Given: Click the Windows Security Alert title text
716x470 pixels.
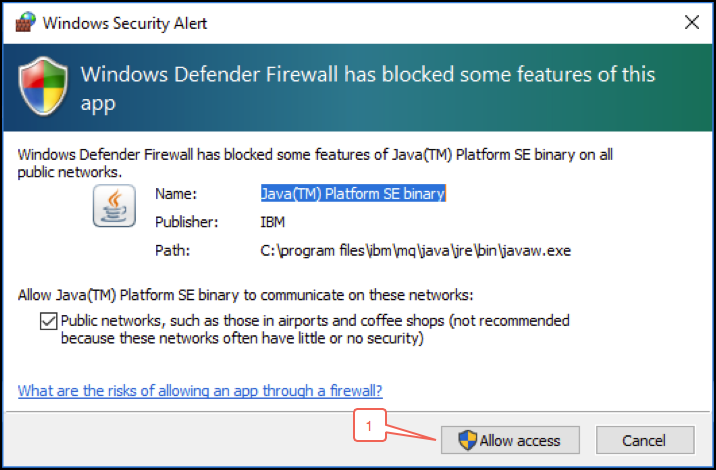Looking at the screenshot, I should tap(125, 23).
